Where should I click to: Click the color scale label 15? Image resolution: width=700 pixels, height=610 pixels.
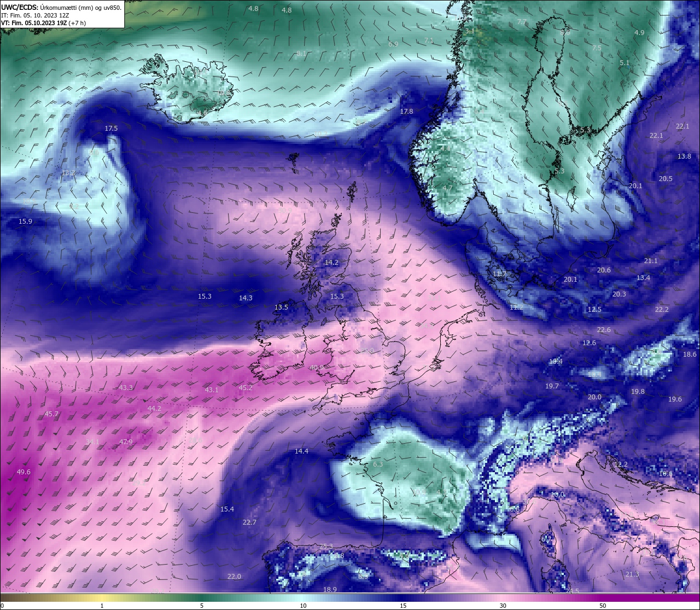[403, 606]
